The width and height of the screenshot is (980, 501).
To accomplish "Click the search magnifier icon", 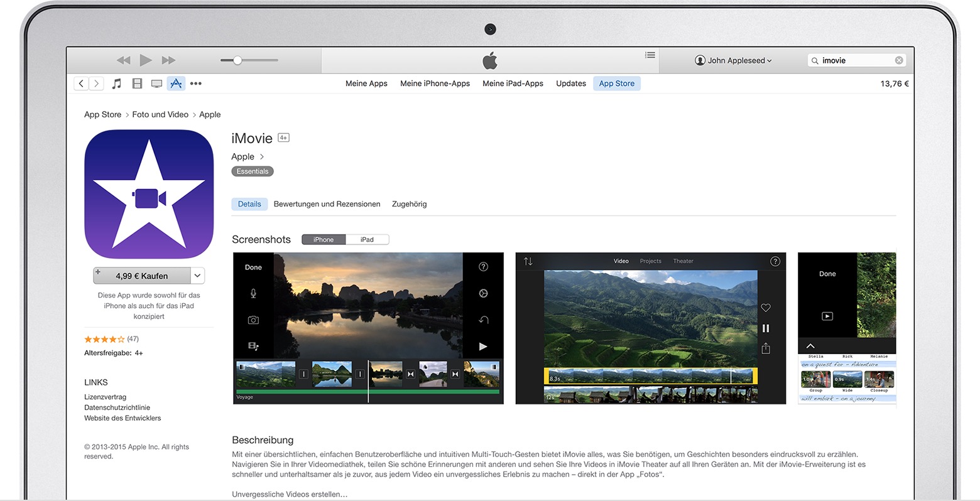I will coord(815,61).
